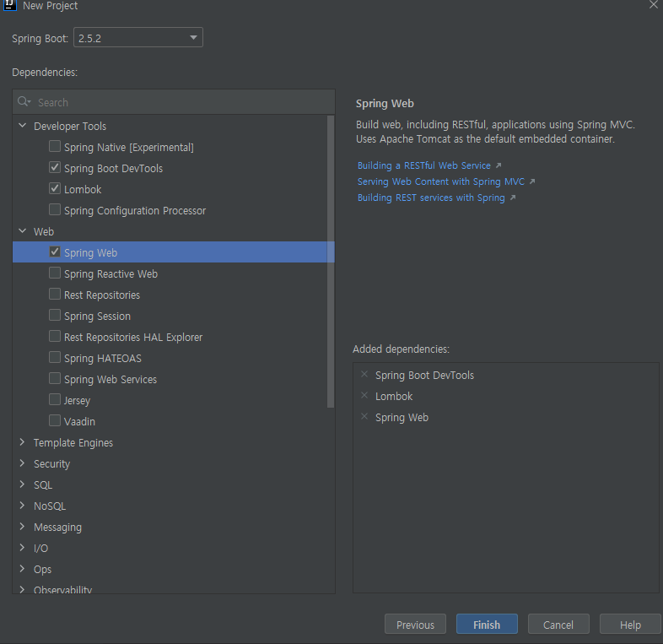Enable Spring Configuration Processor checkbox
663x644 pixels.
[55, 210]
